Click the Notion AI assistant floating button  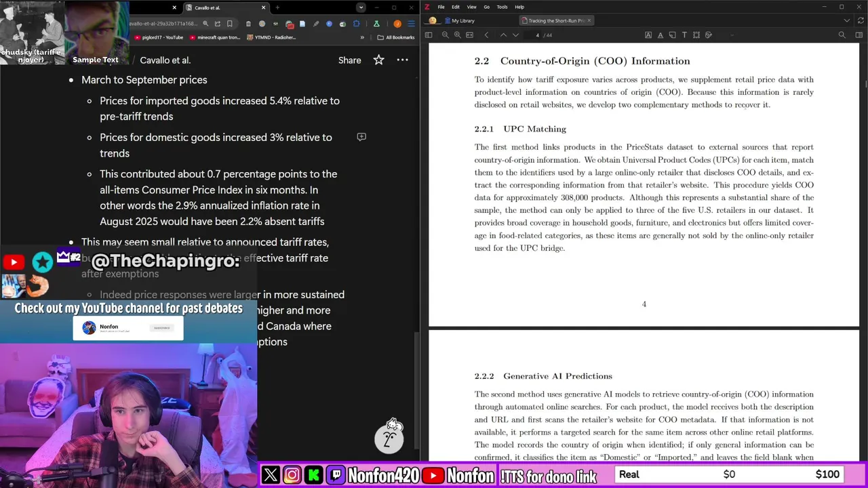click(x=389, y=438)
